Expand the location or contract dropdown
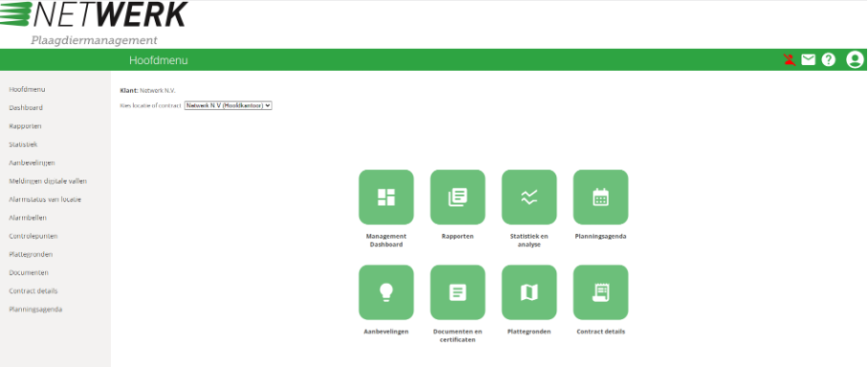 pos(228,105)
